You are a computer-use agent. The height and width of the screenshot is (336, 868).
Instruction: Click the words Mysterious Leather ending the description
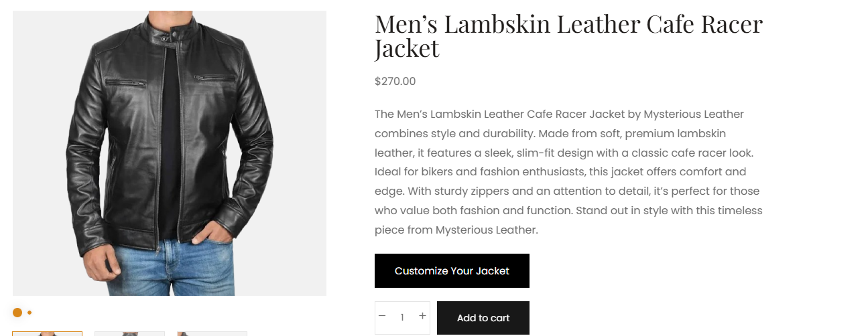coord(486,230)
